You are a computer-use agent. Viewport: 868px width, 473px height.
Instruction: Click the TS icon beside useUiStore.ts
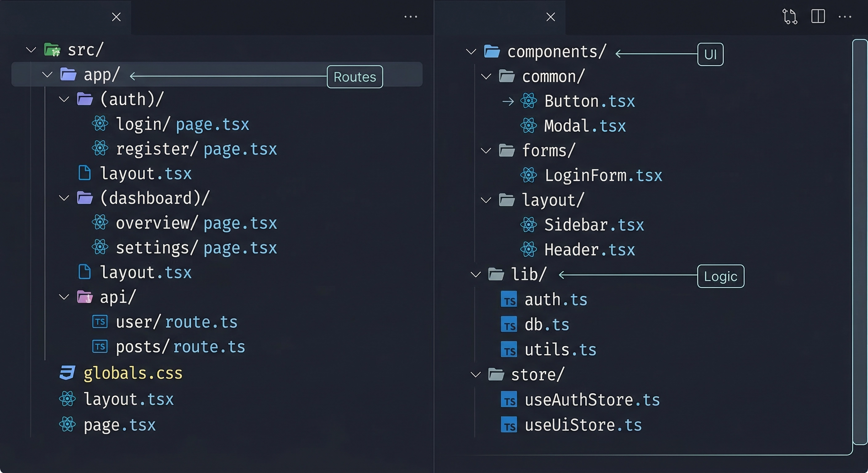(x=509, y=425)
